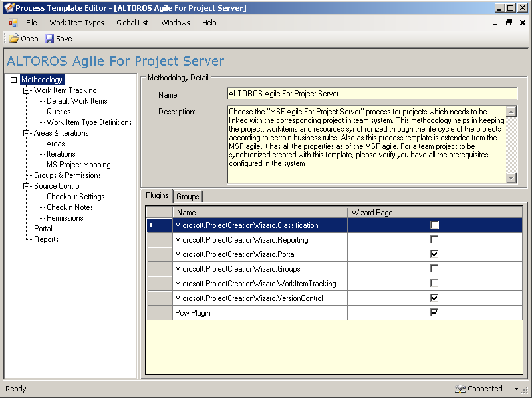Select Areas & Iterations tree item
This screenshot has width=532, height=398.
(61, 133)
